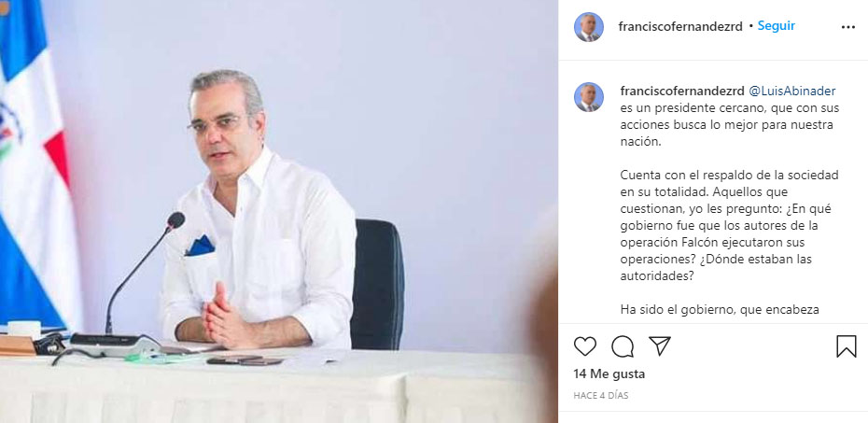Open the three-dot more options menu
868x423 pixels.
(847, 27)
